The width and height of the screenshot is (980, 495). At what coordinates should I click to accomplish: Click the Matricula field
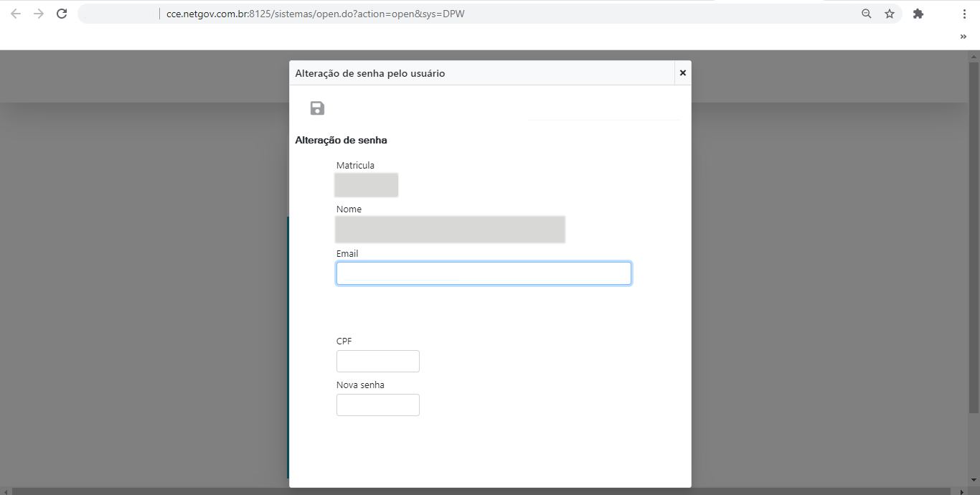pyautogui.click(x=367, y=185)
